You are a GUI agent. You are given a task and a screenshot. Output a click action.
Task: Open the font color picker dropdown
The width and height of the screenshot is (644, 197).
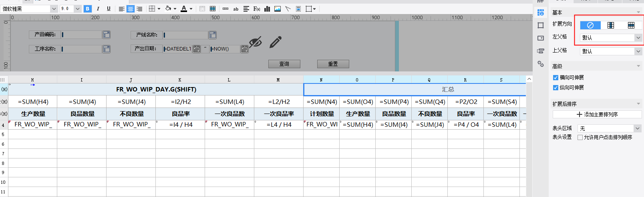click(191, 9)
